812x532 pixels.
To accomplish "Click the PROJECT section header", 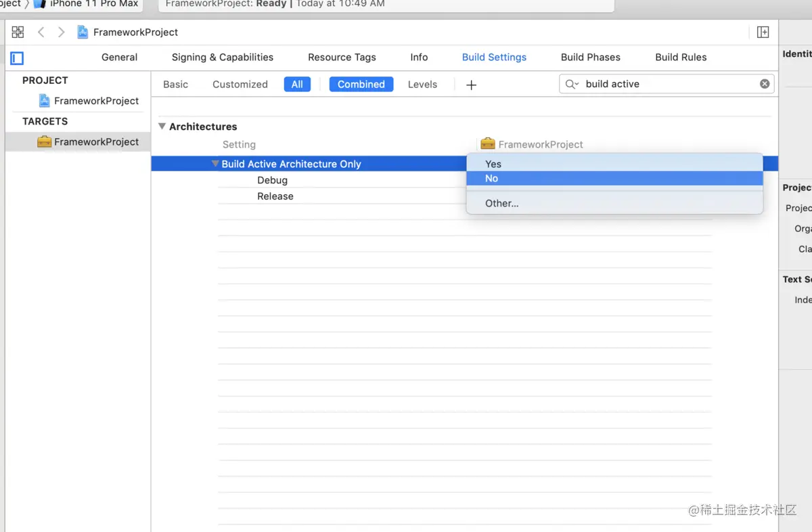I will [x=45, y=81].
